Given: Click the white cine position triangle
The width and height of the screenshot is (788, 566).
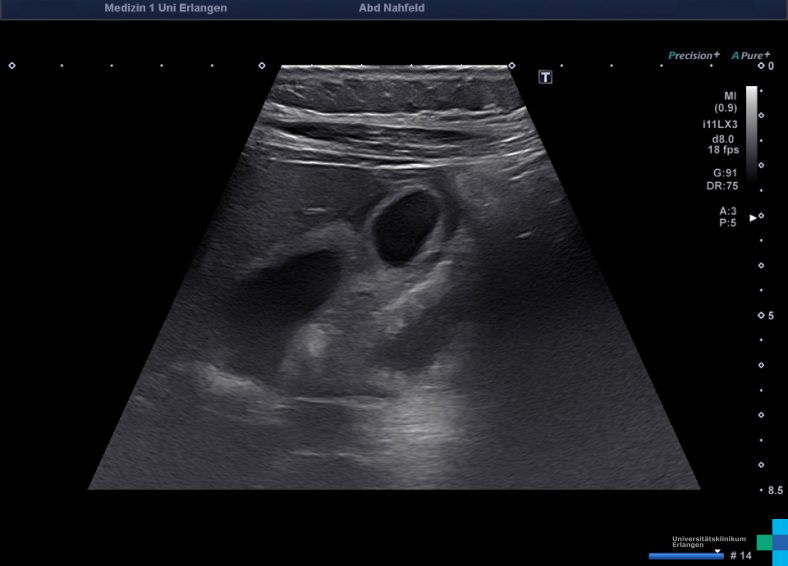Looking at the screenshot, I should [717, 550].
